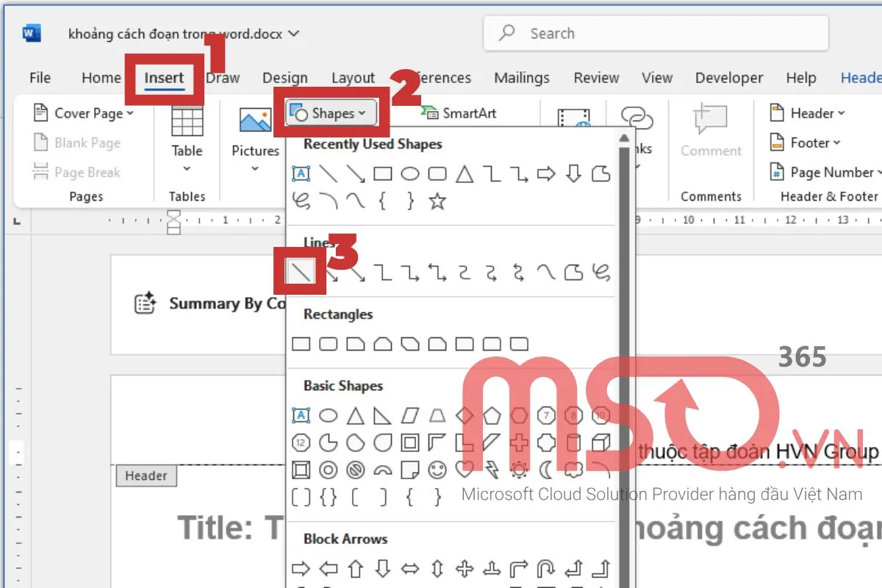Click the shapes list scrollbar up arrow
882x588 pixels.
click(624, 138)
